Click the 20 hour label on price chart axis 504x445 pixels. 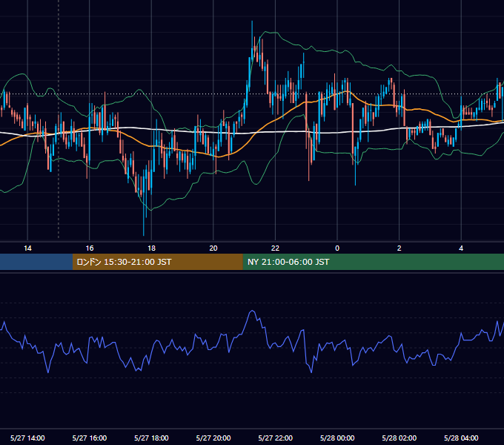point(213,248)
